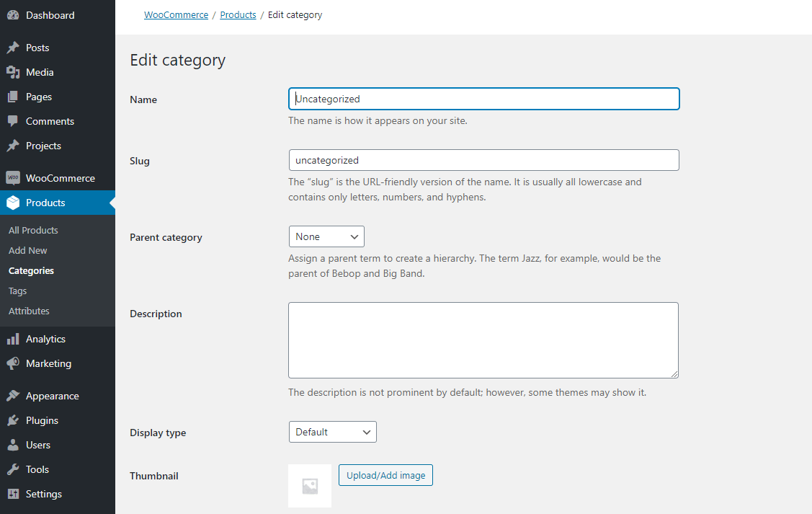Click the Tools icon in sidebar
The image size is (812, 514).
tap(14, 469)
